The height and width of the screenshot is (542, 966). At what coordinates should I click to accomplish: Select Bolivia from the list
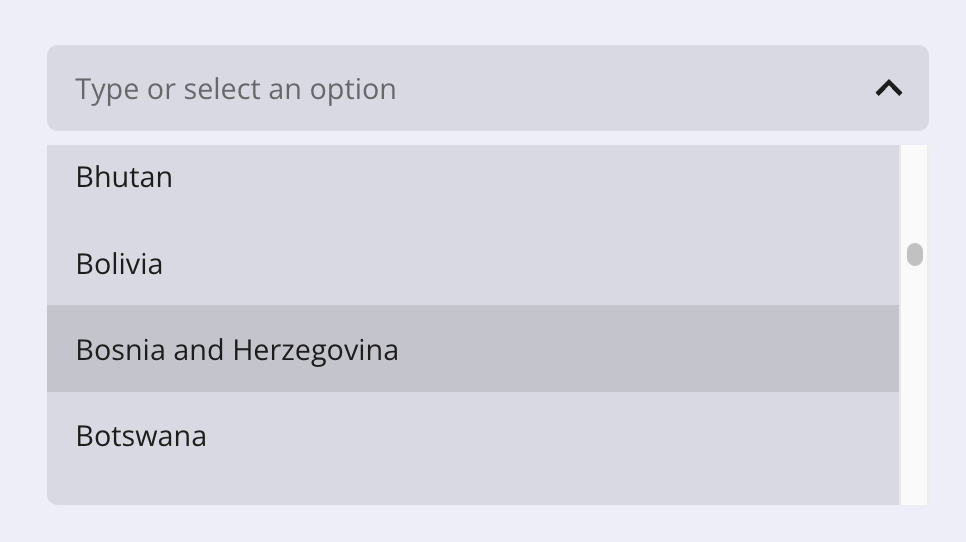(x=473, y=263)
